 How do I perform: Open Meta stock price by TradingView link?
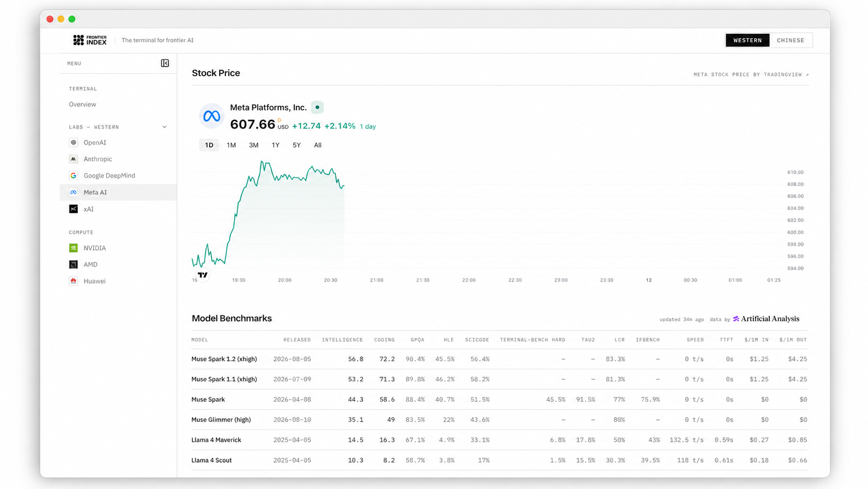[751, 75]
